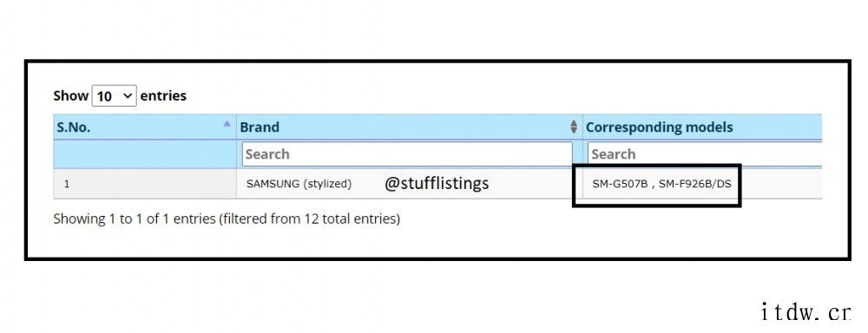This screenshot has width=868, height=333.
Task: Click the SM-F926B/DS model text
Action: coord(694,184)
